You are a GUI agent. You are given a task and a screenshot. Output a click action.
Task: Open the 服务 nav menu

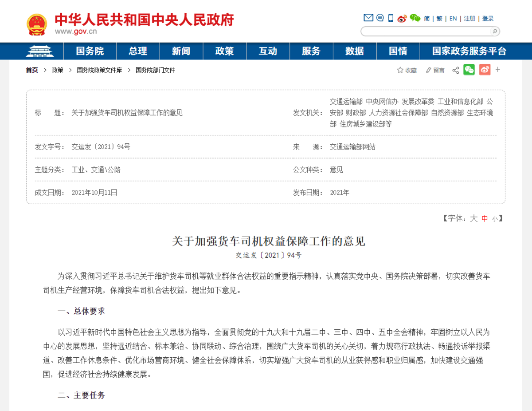point(311,51)
